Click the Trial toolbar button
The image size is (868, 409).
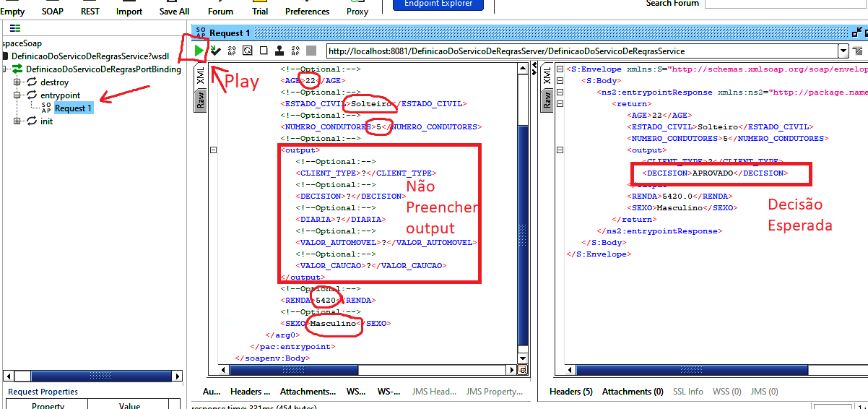pos(260,11)
